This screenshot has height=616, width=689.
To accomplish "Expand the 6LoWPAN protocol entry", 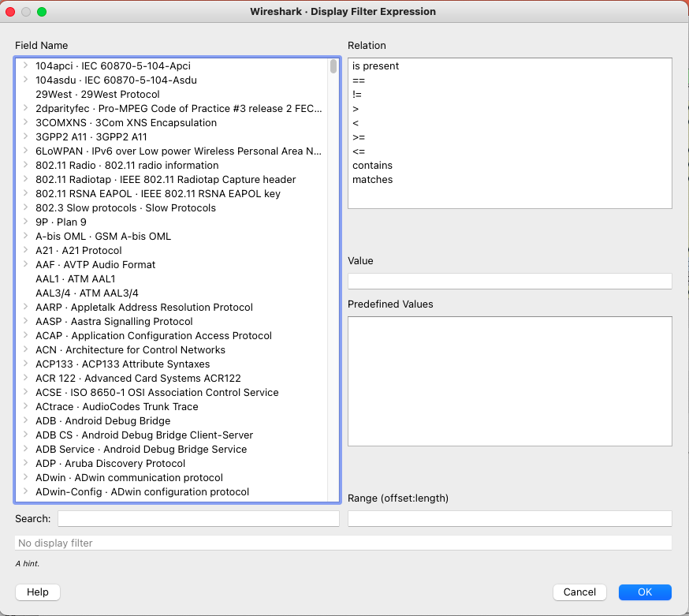I will [x=25, y=151].
